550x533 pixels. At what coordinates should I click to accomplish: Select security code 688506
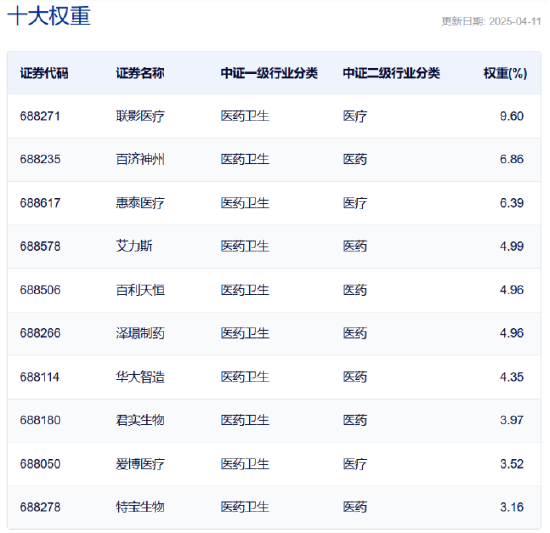coord(40,290)
